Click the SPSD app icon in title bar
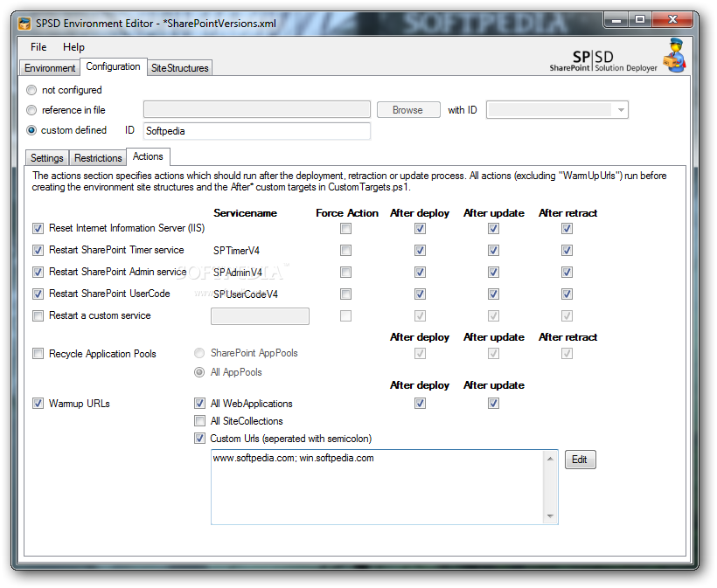717x588 pixels. 24,24
